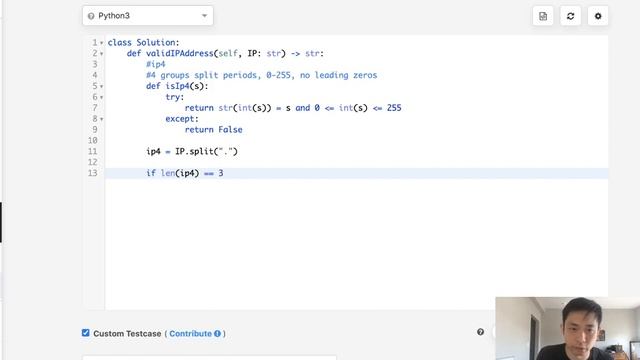
Task: Toggle the Custom Testcase checkbox
Action: click(85, 333)
